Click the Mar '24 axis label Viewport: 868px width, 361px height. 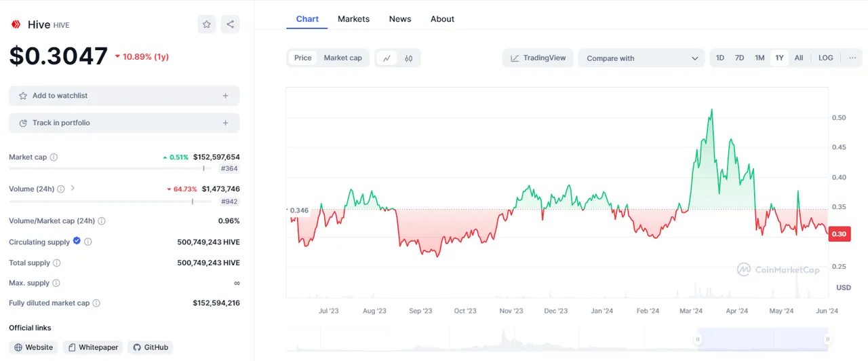[691, 311]
